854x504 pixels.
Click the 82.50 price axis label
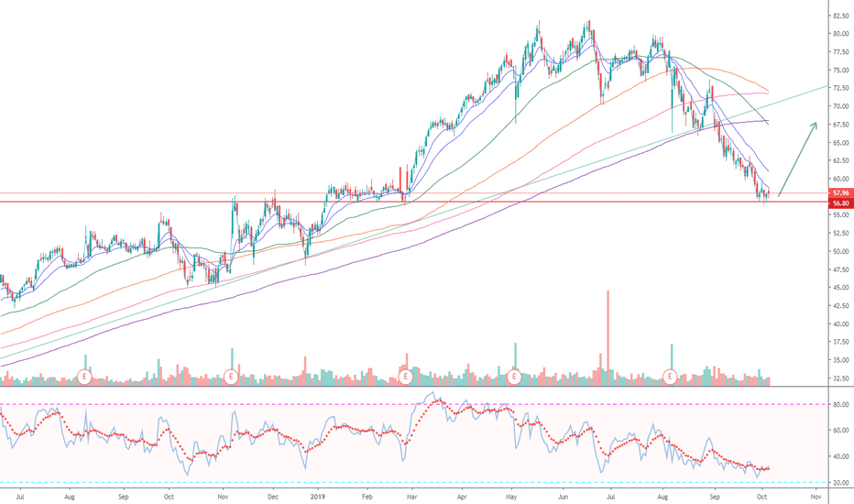pyautogui.click(x=840, y=16)
